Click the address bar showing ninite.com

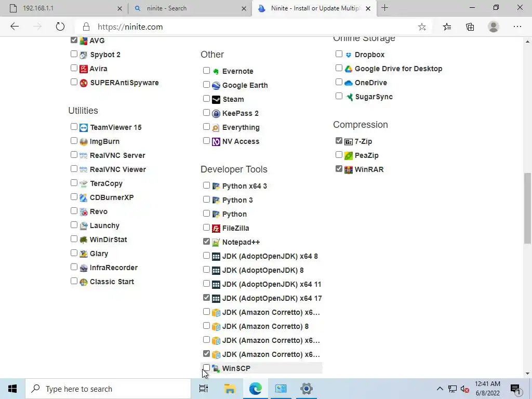click(253, 27)
